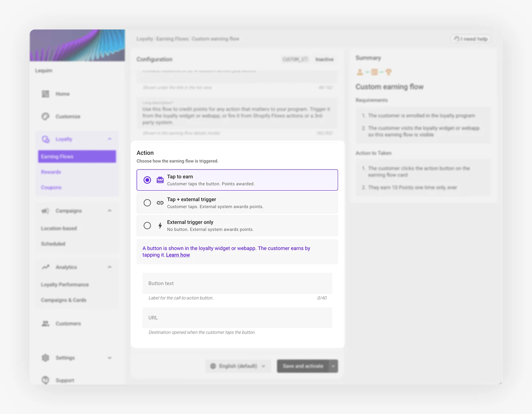Click the Loyalty breadcrumb link
The width and height of the screenshot is (532, 414).
tap(145, 39)
